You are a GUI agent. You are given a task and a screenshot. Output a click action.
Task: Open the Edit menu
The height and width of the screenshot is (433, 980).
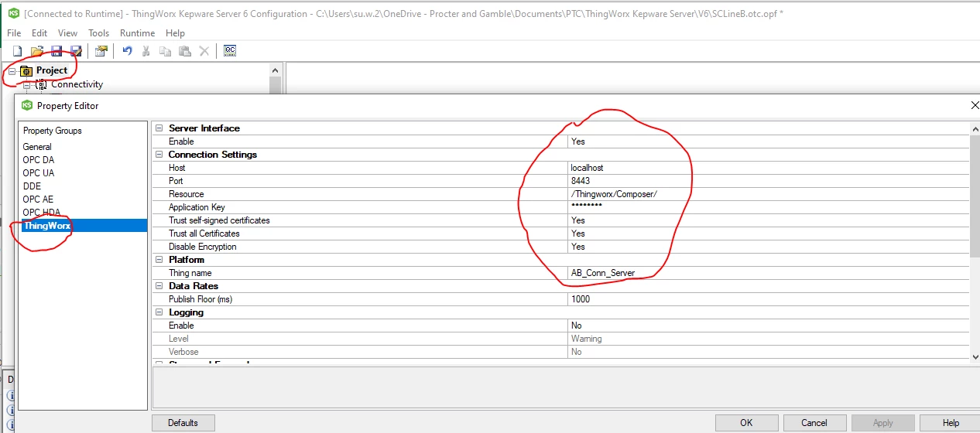[39, 33]
